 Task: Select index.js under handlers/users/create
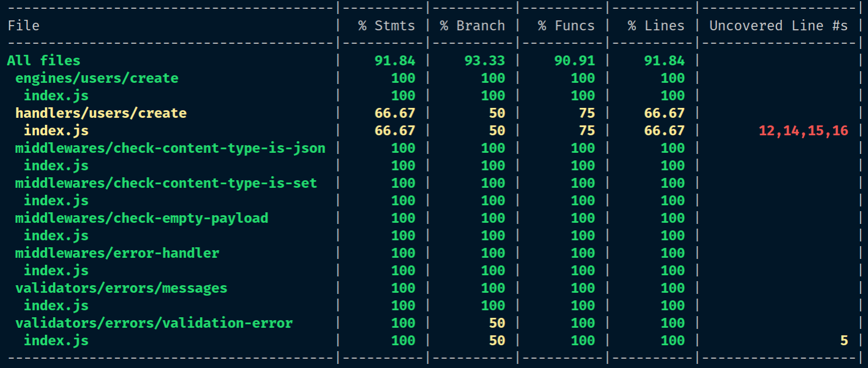click(56, 131)
